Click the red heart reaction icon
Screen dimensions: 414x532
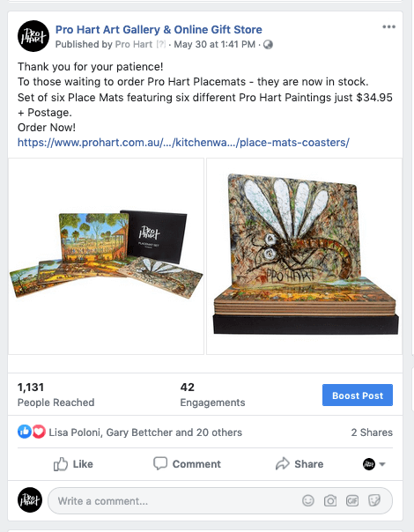pyautogui.click(x=39, y=432)
